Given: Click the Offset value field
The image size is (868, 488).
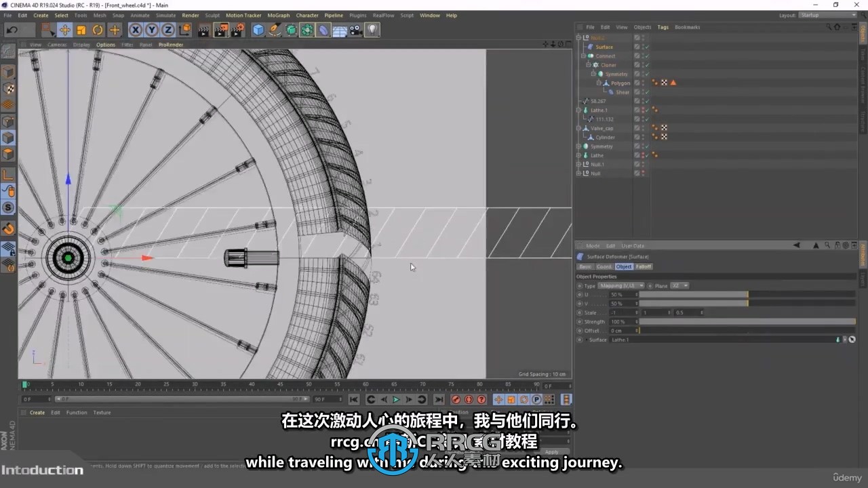Looking at the screenshot, I should click(623, 331).
